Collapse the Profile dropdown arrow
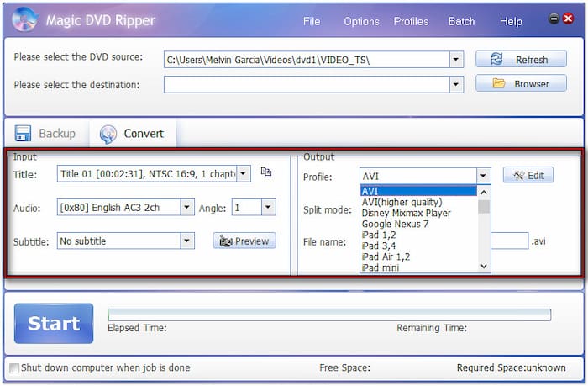 [x=483, y=176]
